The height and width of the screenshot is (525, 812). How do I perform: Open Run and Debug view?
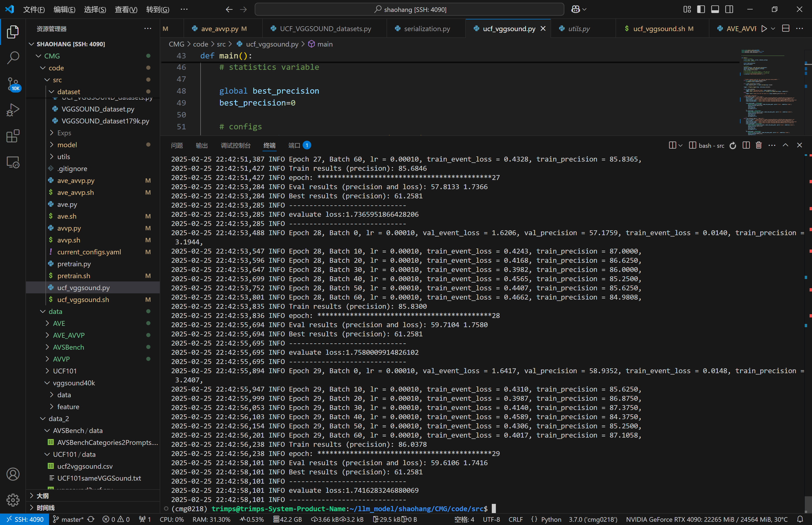(x=13, y=110)
